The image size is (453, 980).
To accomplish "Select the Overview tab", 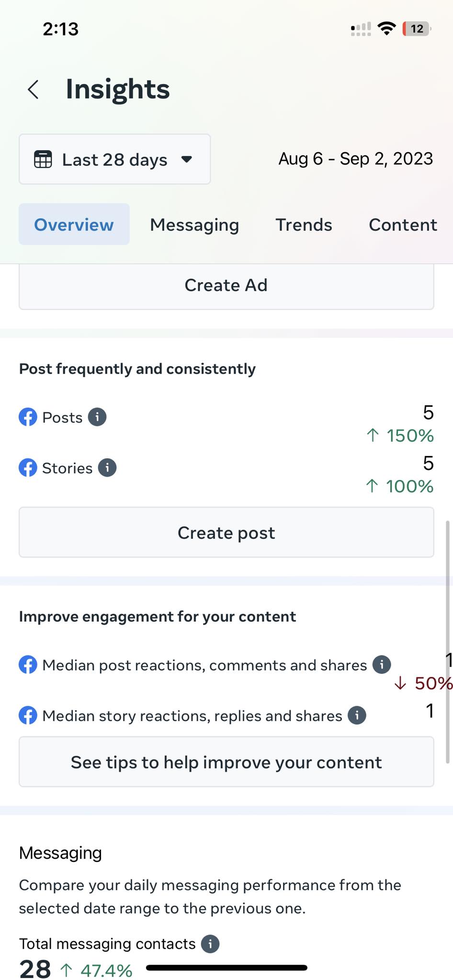I will [74, 225].
